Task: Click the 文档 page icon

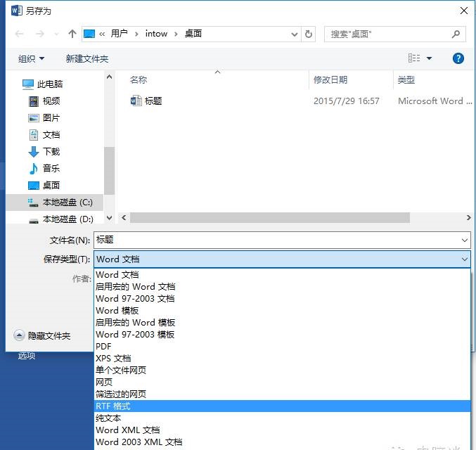Action: tap(34, 135)
